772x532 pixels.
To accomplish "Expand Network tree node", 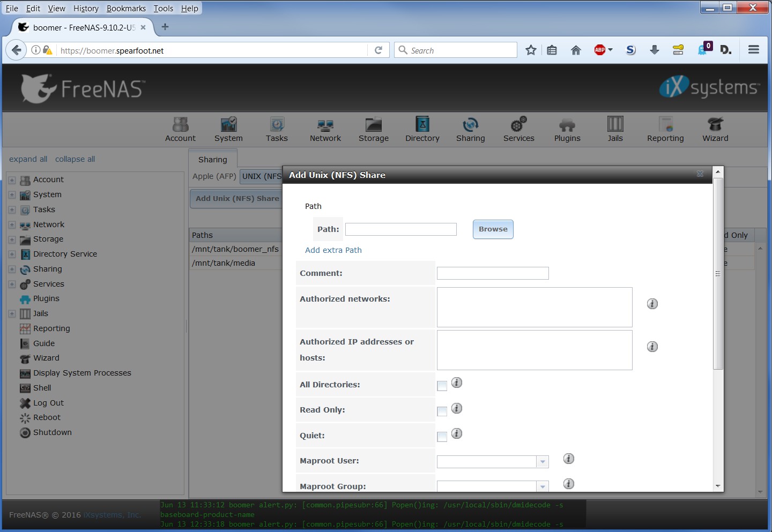I will [12, 225].
